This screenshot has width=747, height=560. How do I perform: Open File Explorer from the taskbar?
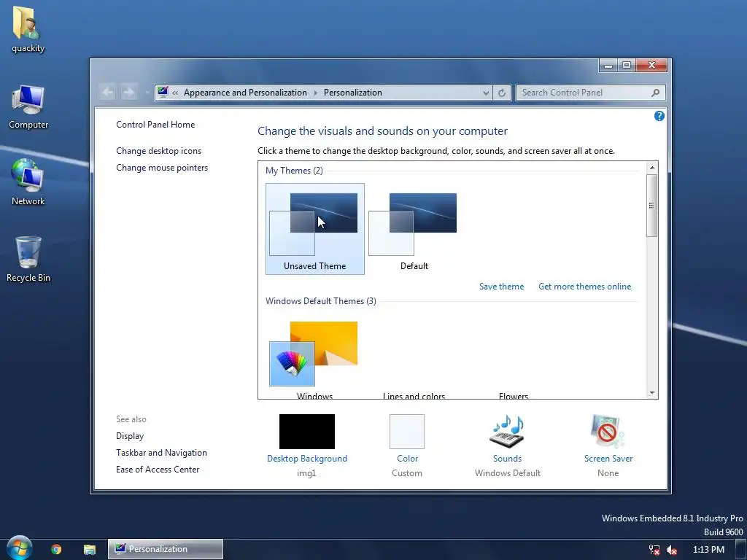tap(90, 549)
